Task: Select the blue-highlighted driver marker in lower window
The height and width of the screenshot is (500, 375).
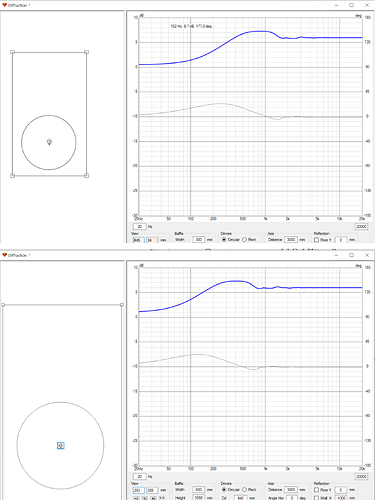Action: click(61, 446)
